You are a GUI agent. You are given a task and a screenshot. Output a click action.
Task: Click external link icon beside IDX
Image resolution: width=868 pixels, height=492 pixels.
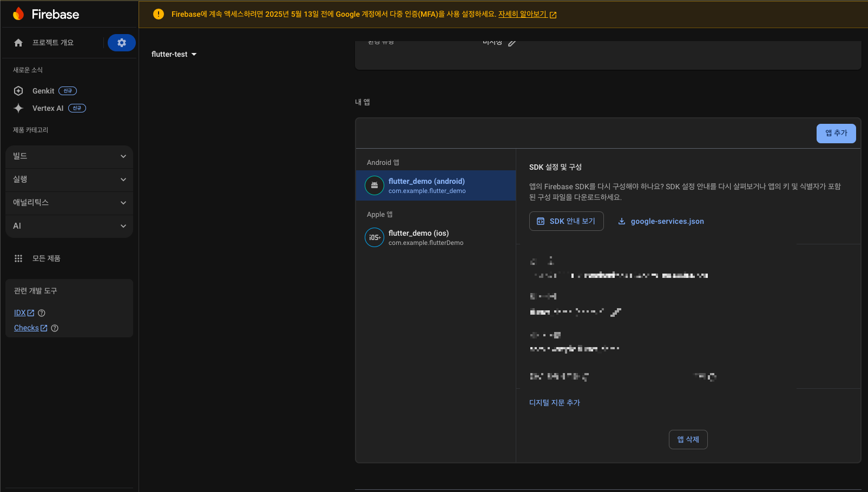31,313
